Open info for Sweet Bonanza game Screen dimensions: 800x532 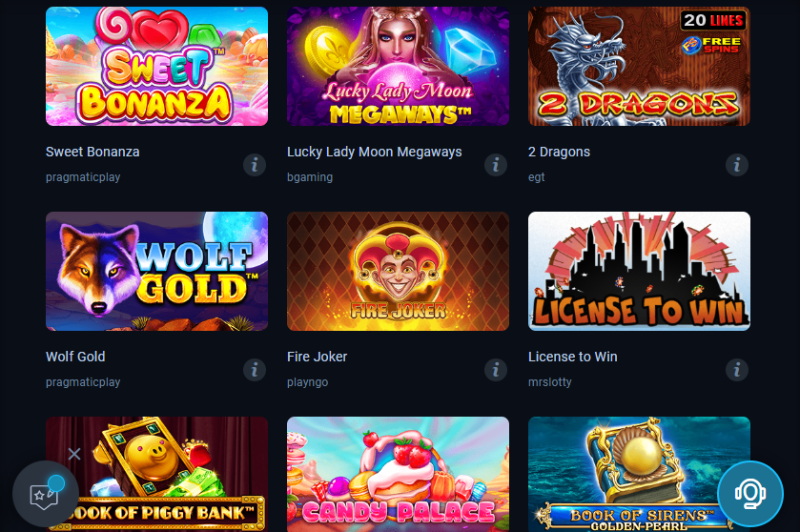pyautogui.click(x=254, y=165)
